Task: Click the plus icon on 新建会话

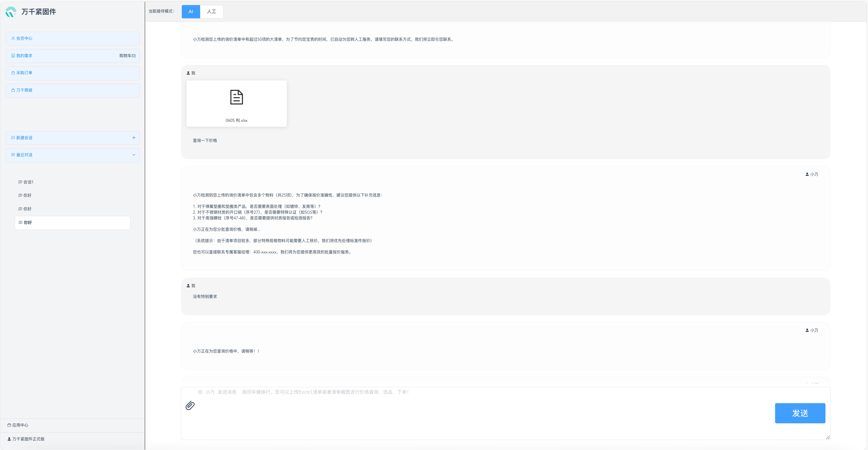Action: tap(134, 138)
